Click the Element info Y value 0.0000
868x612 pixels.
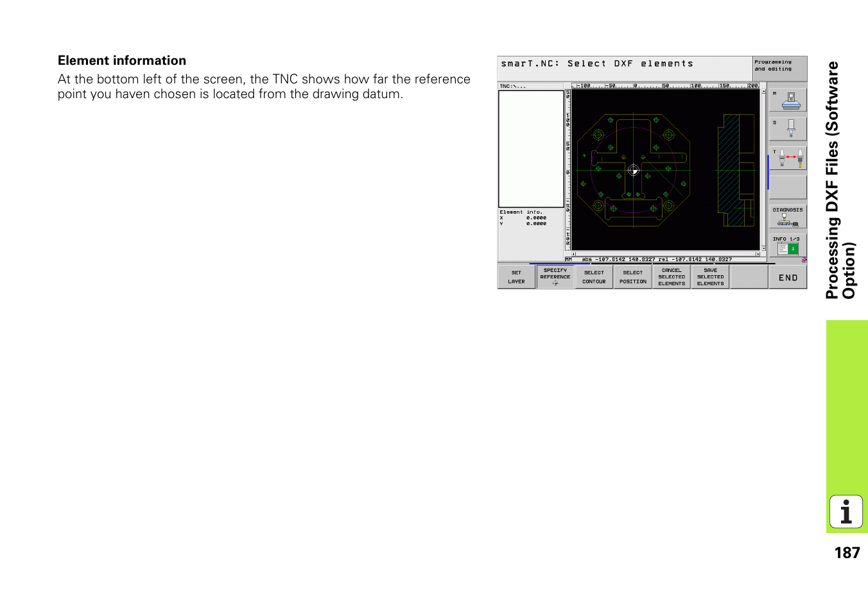536,224
